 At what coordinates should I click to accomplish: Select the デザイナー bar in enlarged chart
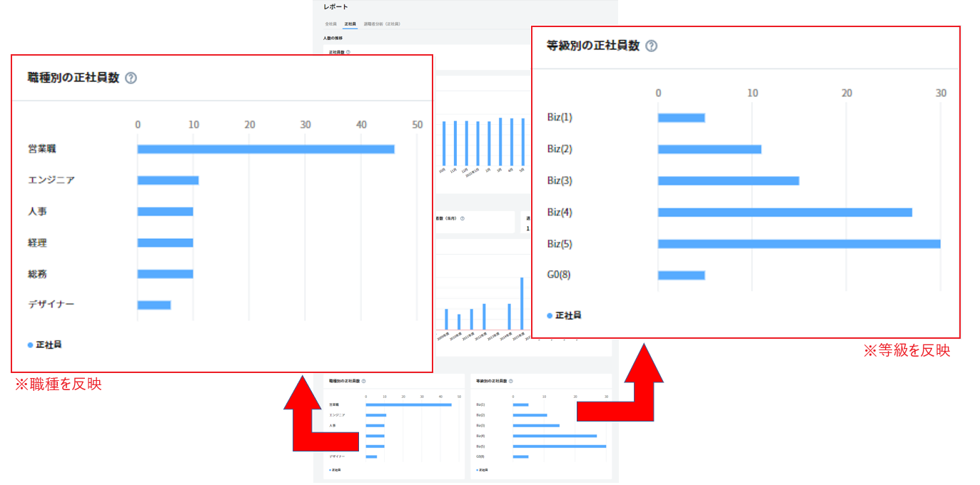coord(154,305)
